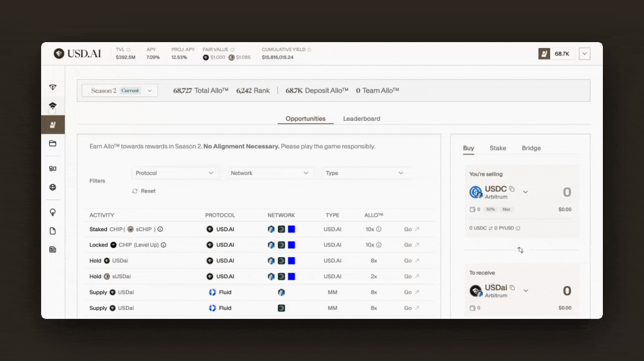Viewport: 644px width, 361px height.
Task: Click the Allo badge icon beside 68.7K
Action: [x=544, y=54]
